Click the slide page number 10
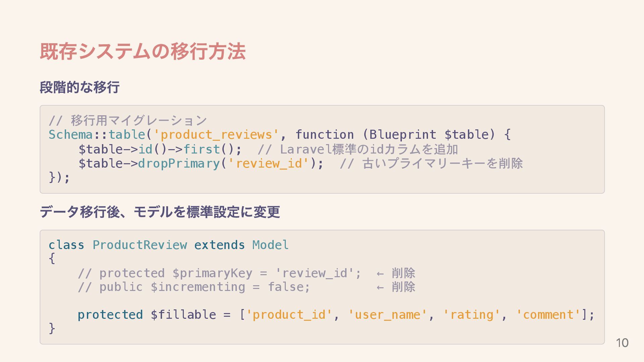 click(x=622, y=343)
